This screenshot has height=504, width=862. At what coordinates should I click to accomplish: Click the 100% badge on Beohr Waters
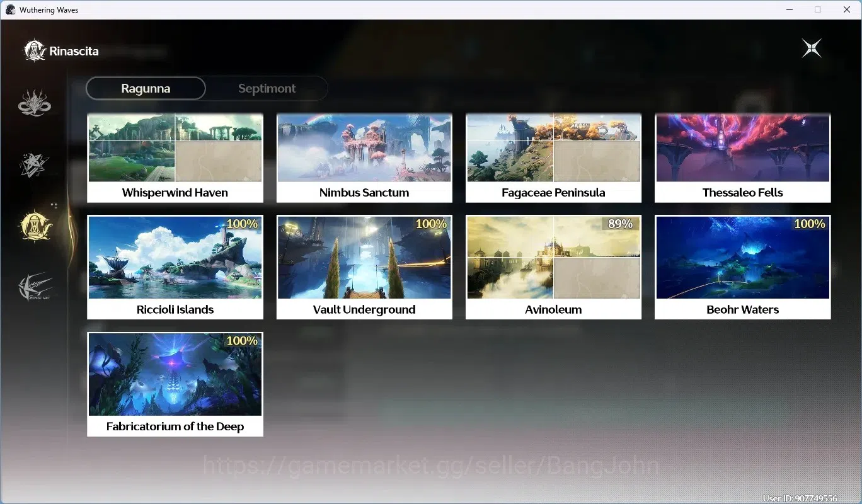click(x=810, y=224)
